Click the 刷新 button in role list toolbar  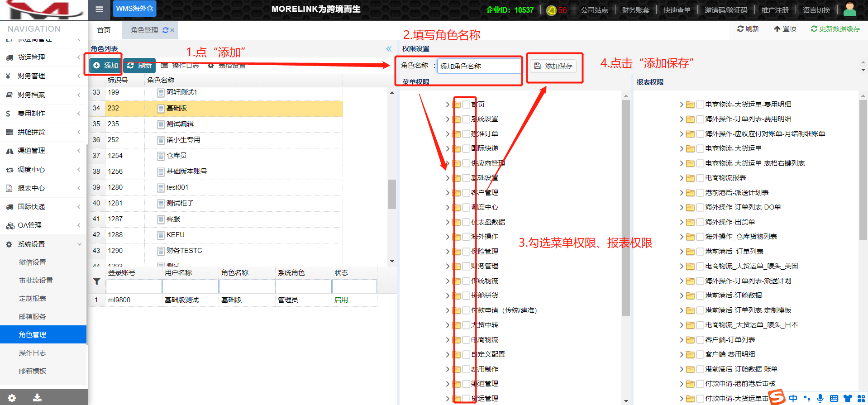click(139, 66)
